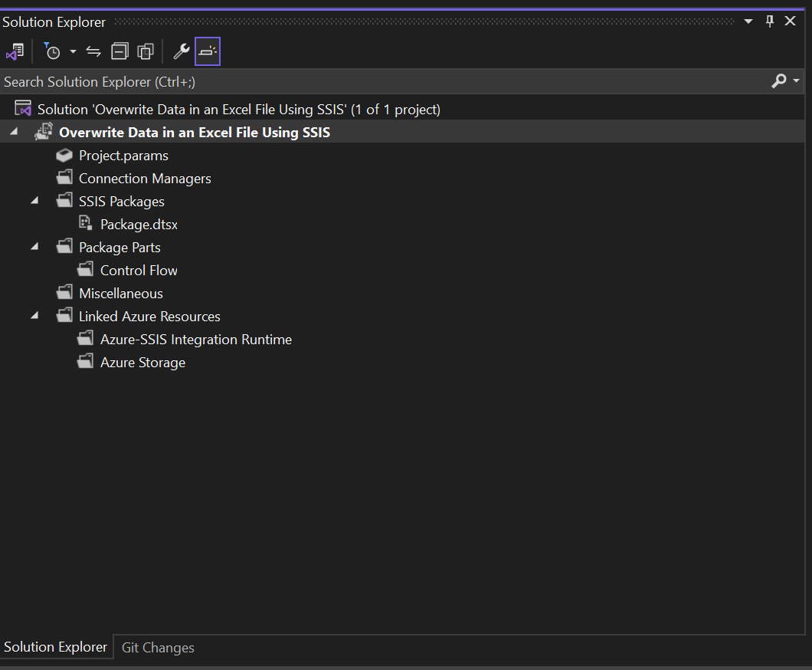The height and width of the screenshot is (670, 812).
Task: Select Linked Azure Resources label
Action: click(x=149, y=316)
